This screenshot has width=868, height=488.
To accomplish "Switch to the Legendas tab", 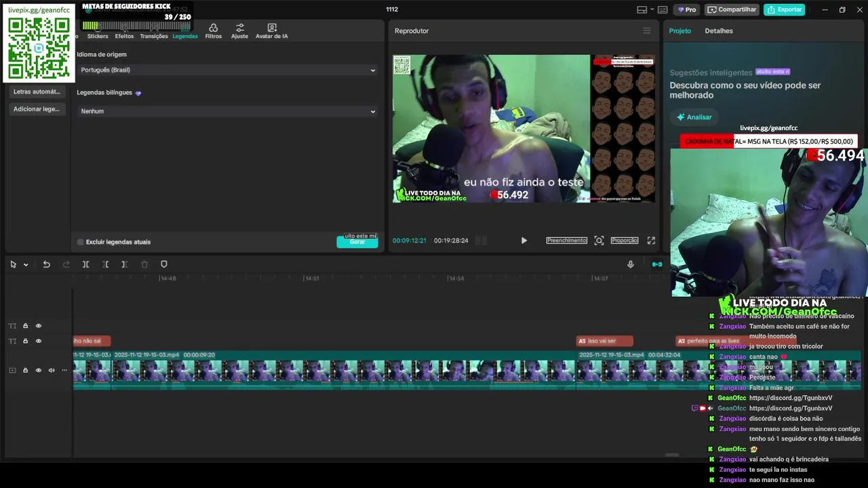I will click(x=185, y=31).
